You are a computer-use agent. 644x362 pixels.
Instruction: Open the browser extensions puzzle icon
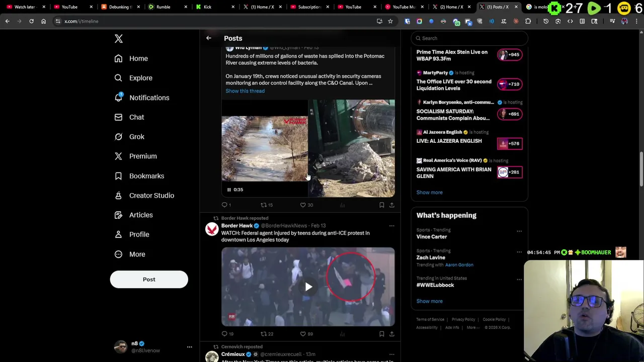click(x=528, y=21)
